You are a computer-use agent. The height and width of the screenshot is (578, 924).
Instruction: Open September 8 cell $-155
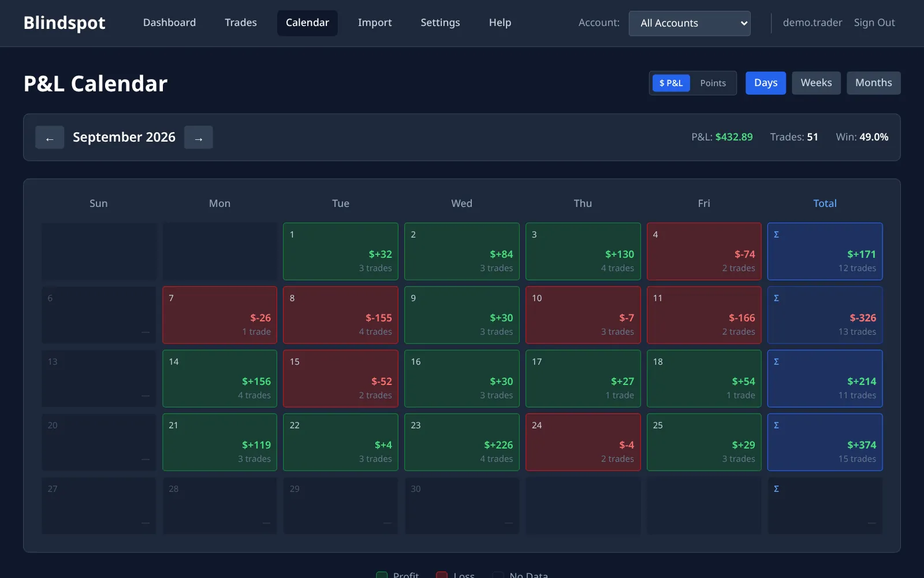341,315
